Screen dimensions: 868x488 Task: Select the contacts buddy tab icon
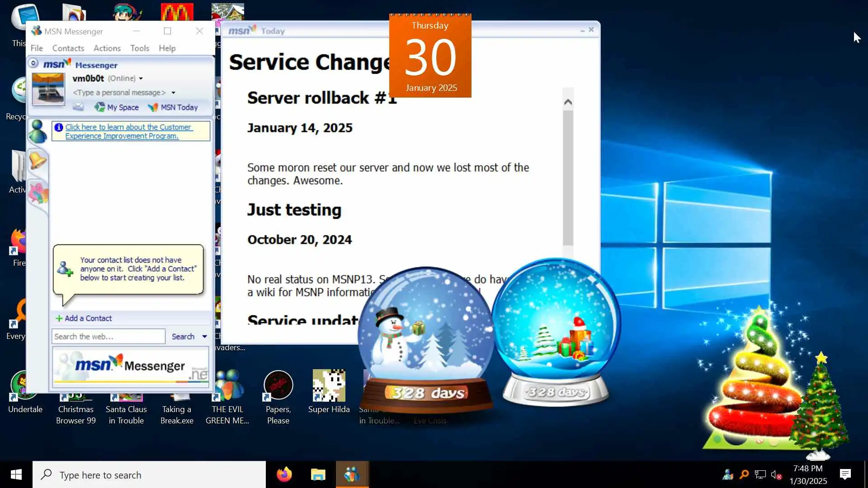click(38, 131)
